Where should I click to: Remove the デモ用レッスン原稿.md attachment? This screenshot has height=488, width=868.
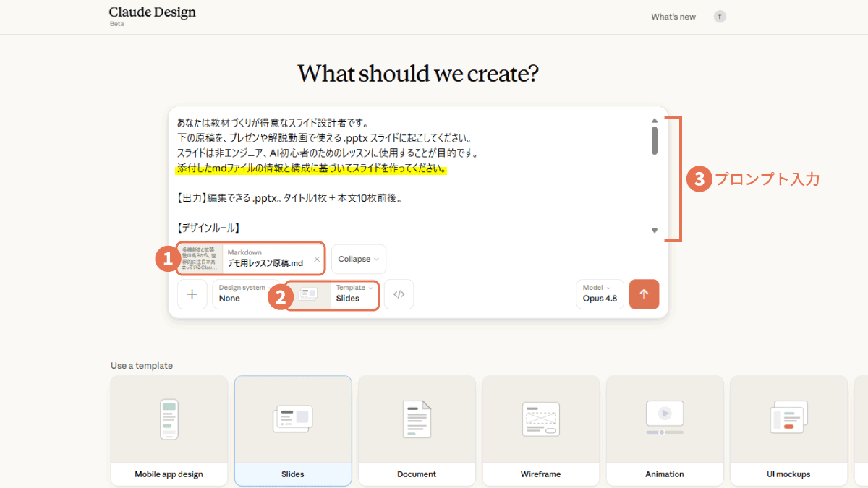[316, 259]
